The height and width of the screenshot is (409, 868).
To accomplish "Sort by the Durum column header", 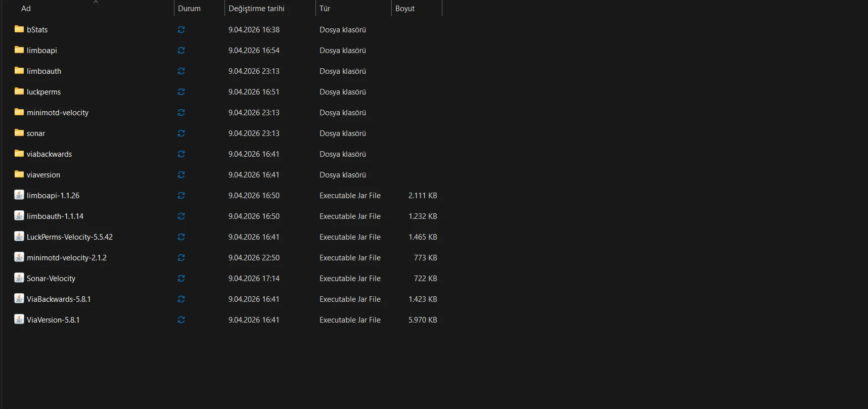I will click(189, 9).
